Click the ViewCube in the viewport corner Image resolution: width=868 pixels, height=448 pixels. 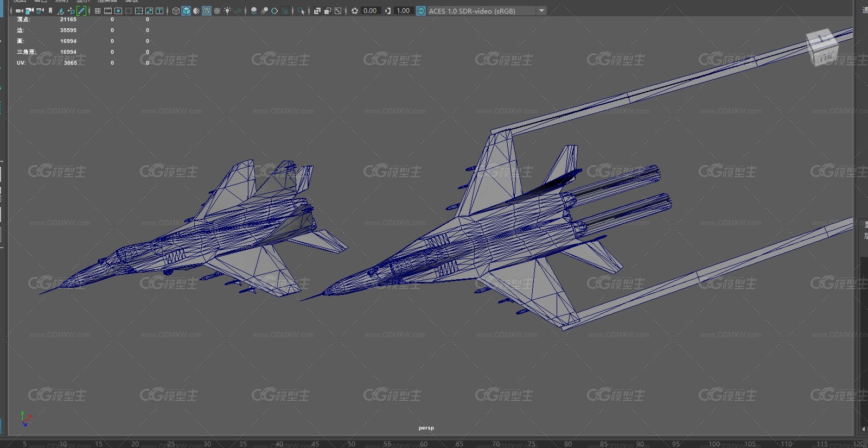822,47
